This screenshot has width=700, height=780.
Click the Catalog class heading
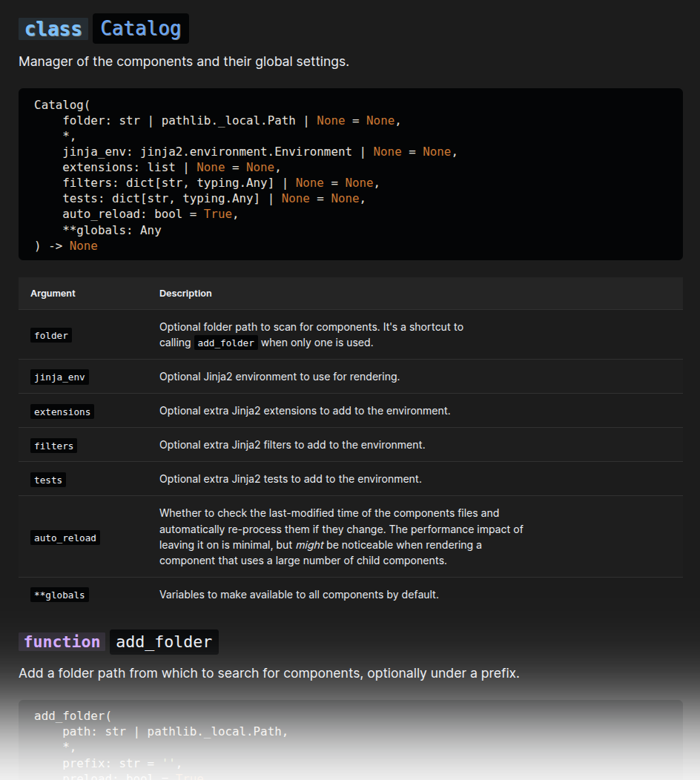pos(141,29)
